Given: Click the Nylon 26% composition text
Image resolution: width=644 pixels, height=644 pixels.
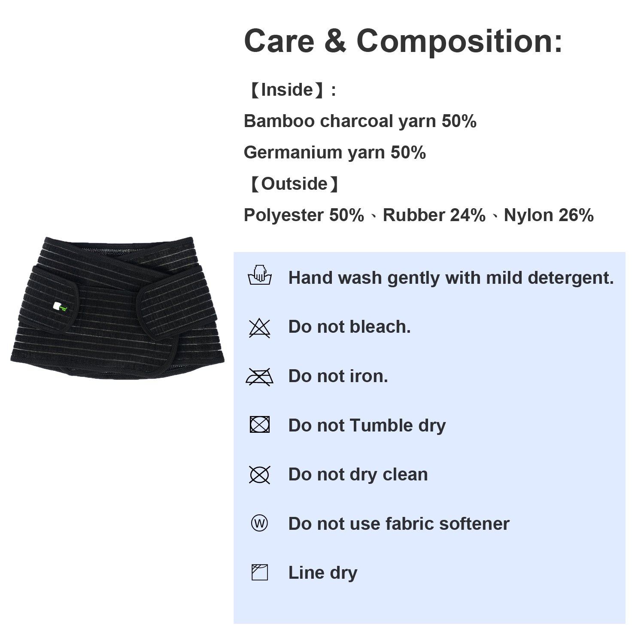Looking at the screenshot, I should click(x=549, y=215).
